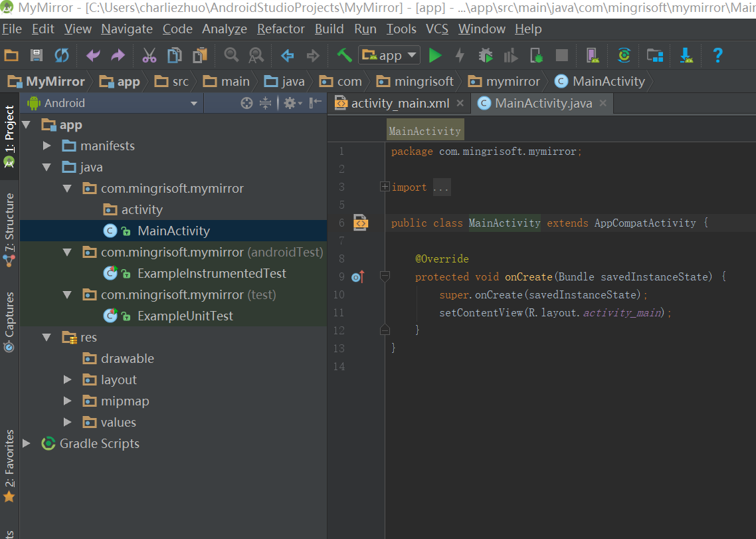Click the Redo arrow icon
The height and width of the screenshot is (539, 756).
[x=118, y=55]
